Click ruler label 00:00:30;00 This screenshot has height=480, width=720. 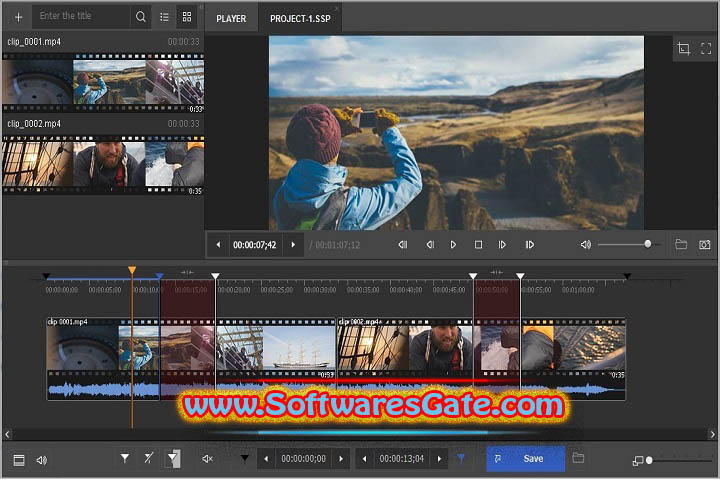(320, 290)
